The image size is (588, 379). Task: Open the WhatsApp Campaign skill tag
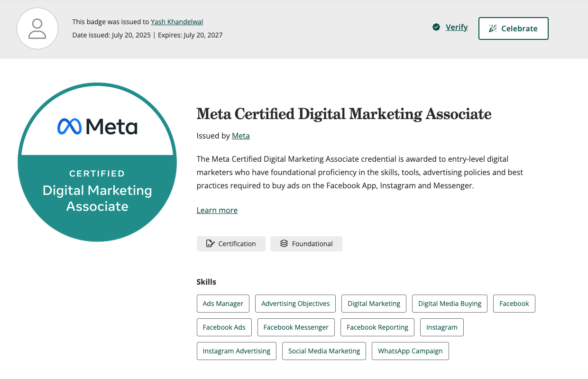click(x=410, y=351)
